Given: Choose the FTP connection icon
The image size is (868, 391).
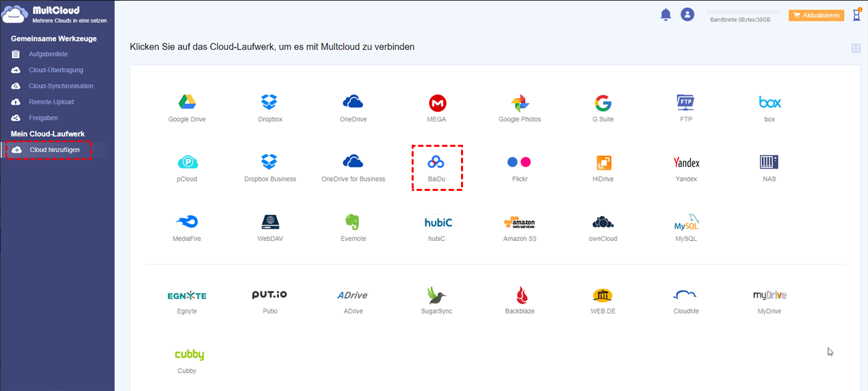Looking at the screenshot, I should [686, 103].
